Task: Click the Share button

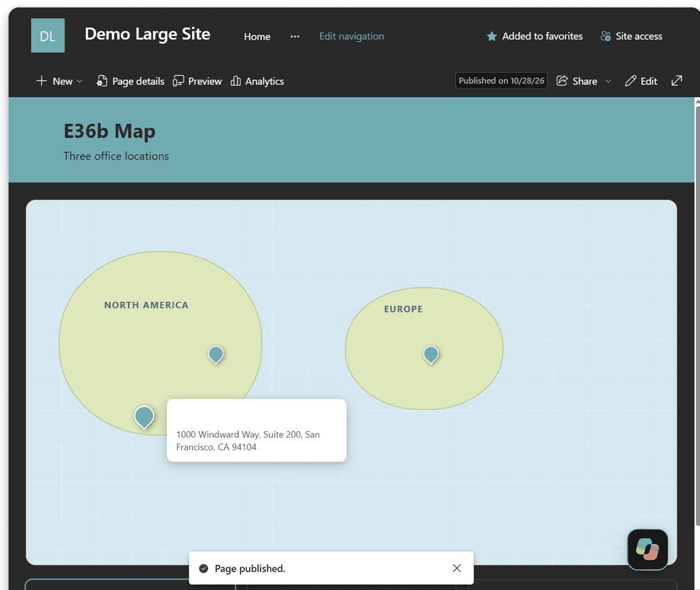Action: click(x=577, y=81)
